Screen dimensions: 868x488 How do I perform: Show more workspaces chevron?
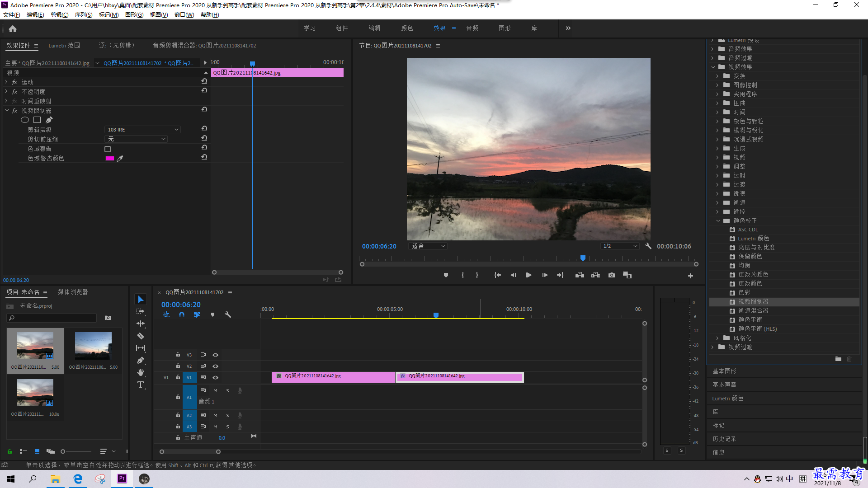[568, 28]
